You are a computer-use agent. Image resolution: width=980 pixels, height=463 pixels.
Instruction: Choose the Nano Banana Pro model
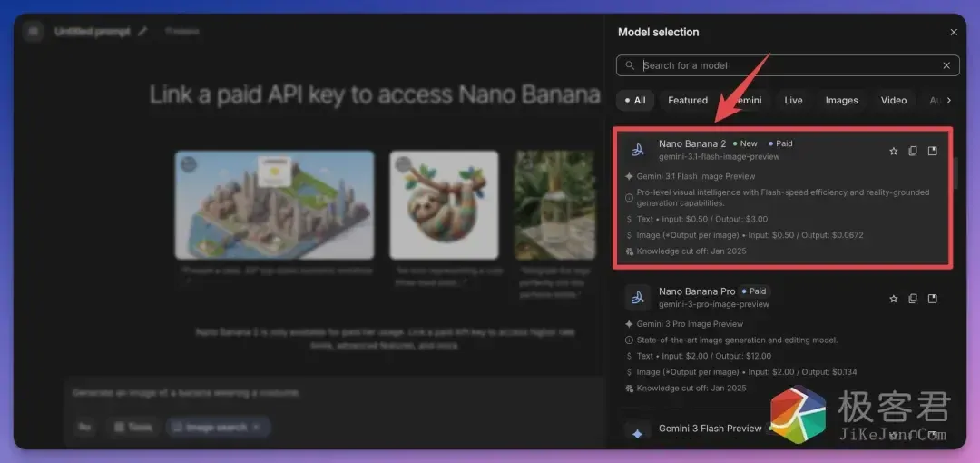click(697, 291)
